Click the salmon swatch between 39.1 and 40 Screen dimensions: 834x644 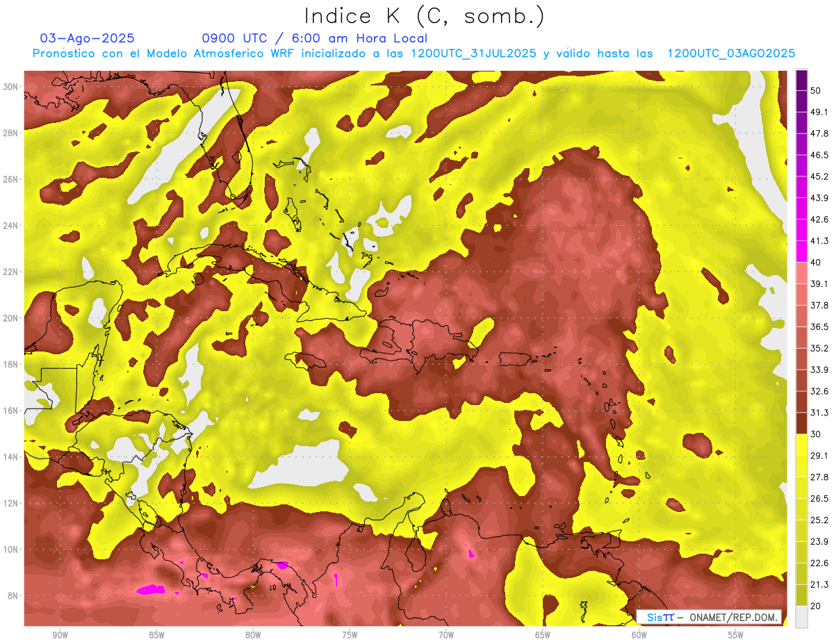[801, 273]
